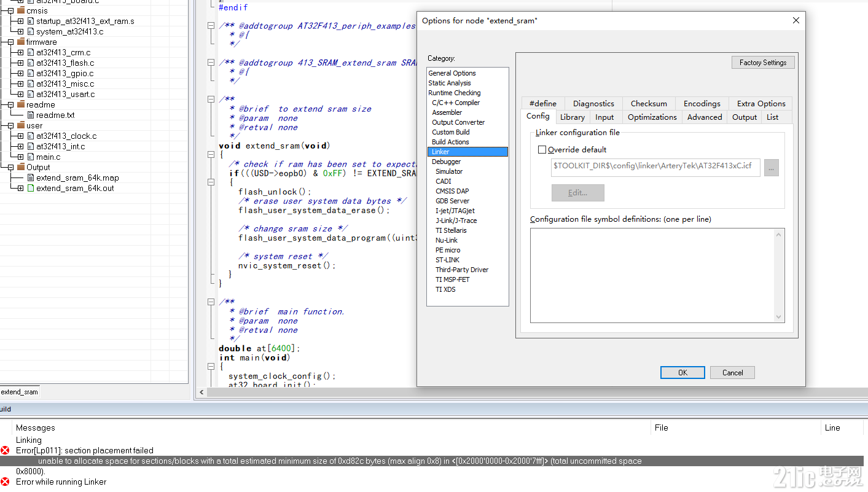
Task: Open the Optimizations tab
Action: tap(652, 117)
